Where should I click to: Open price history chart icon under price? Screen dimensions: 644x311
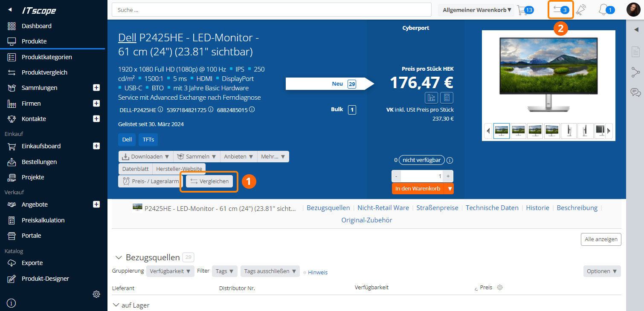pyautogui.click(x=431, y=98)
